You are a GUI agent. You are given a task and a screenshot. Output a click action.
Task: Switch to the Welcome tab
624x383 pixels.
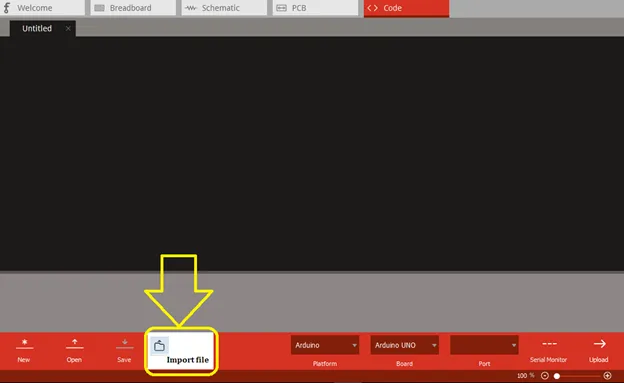tap(42, 8)
